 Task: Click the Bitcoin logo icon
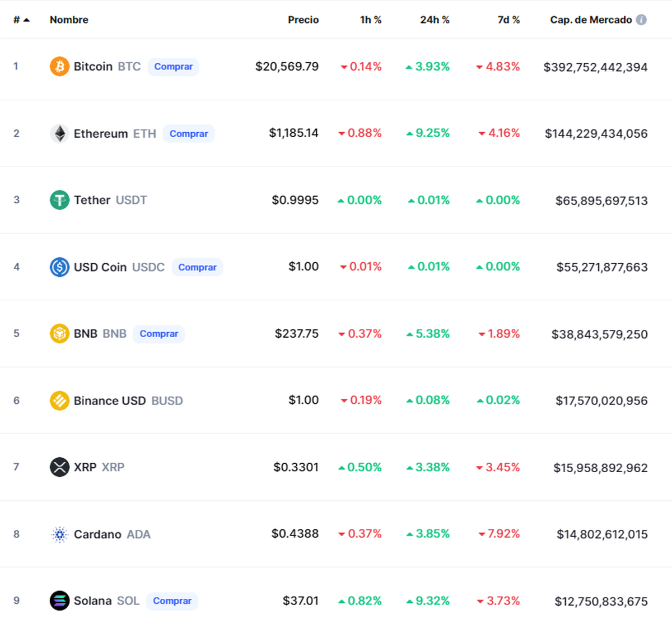59,66
